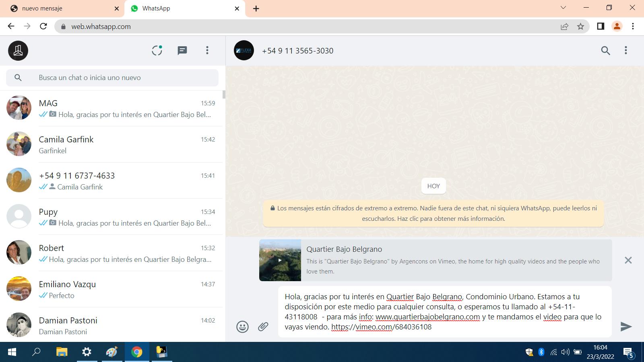Go forward in browser history
Image resolution: width=644 pixels, height=362 pixels.
[x=27, y=26]
